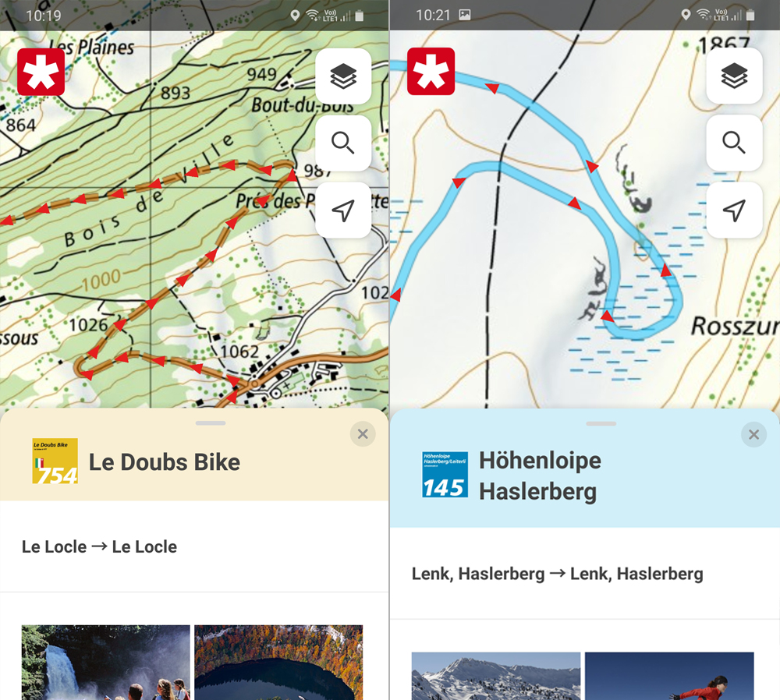Tap the blue route 145 badge
Screen dimensions: 780x700
(x=445, y=474)
